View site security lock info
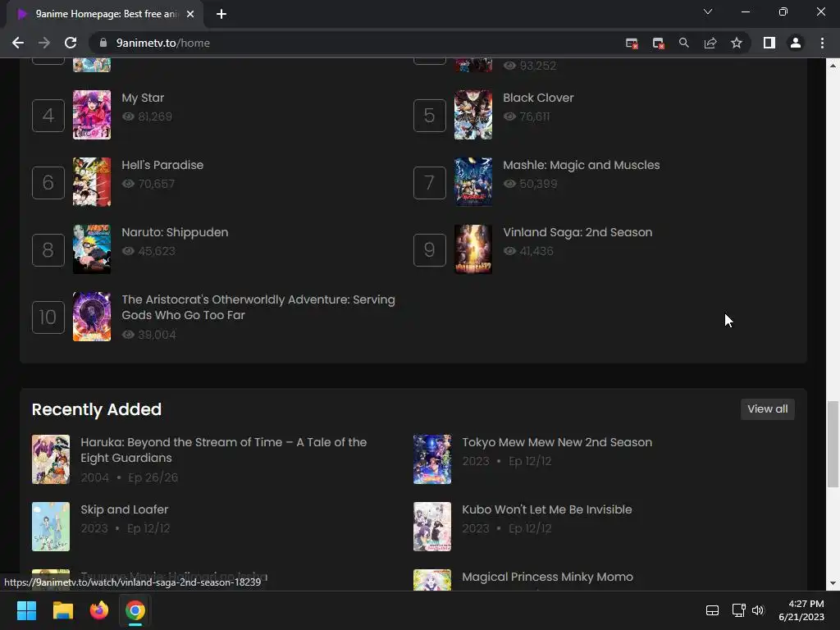This screenshot has height=630, width=840. 103,43
